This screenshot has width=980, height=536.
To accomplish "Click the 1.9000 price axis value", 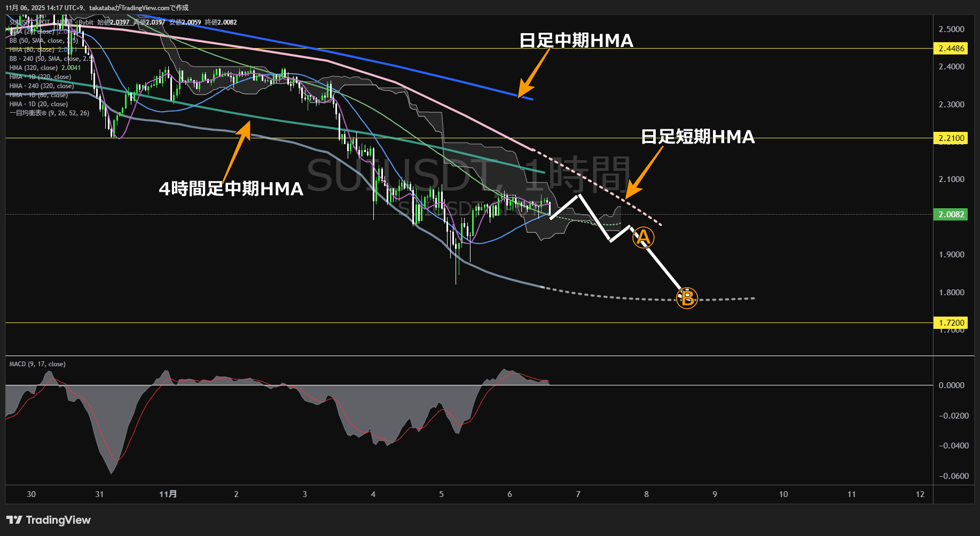I will [951, 255].
